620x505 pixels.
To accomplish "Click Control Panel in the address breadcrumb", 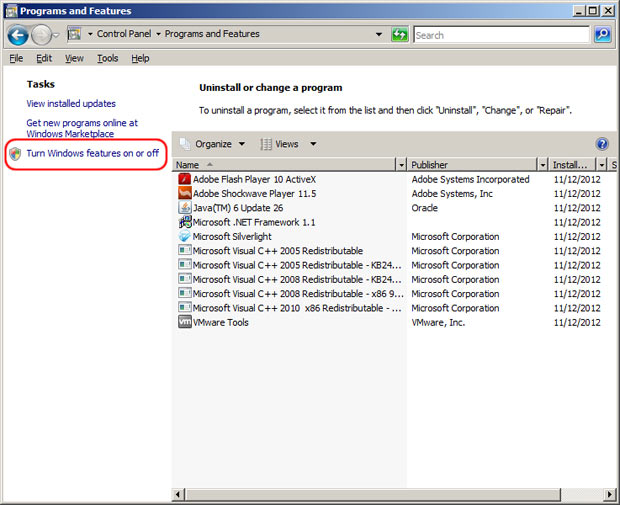I will coord(124,34).
